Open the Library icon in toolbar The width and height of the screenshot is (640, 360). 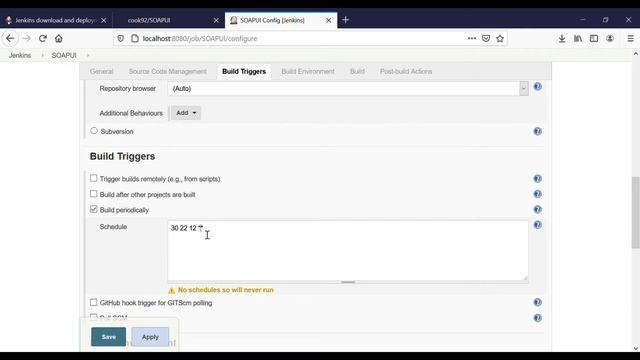coord(578,38)
